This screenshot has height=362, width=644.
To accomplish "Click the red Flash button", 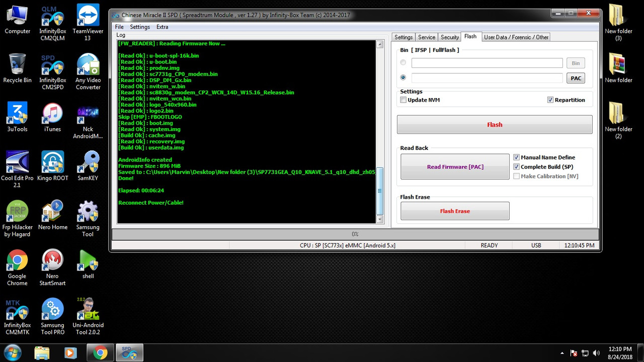I will coord(495,125).
